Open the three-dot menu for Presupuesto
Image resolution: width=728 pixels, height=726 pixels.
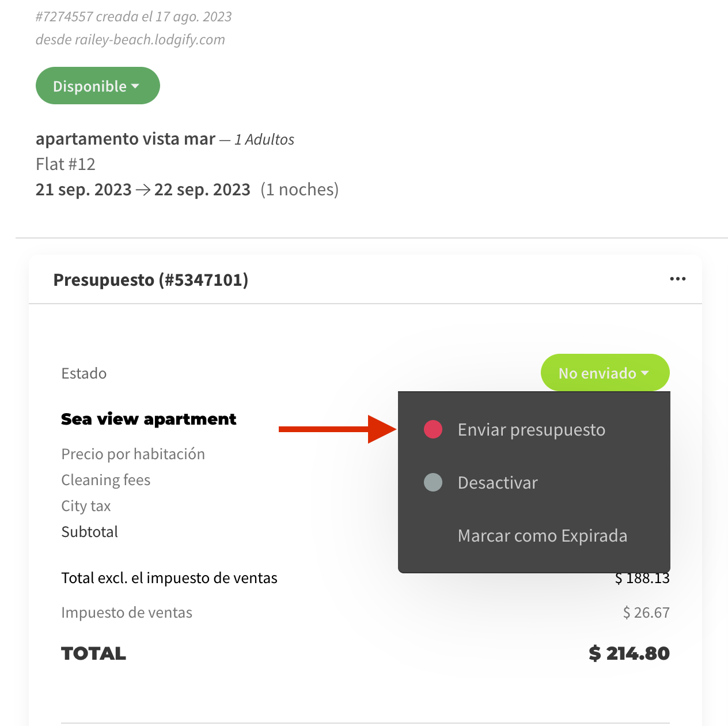point(677,279)
